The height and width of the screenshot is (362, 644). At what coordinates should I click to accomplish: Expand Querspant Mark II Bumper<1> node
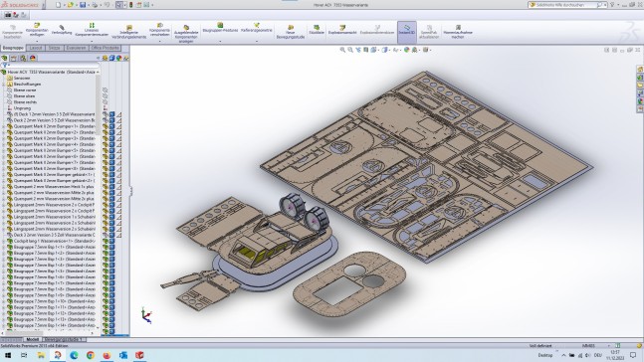pyautogui.click(x=4, y=126)
